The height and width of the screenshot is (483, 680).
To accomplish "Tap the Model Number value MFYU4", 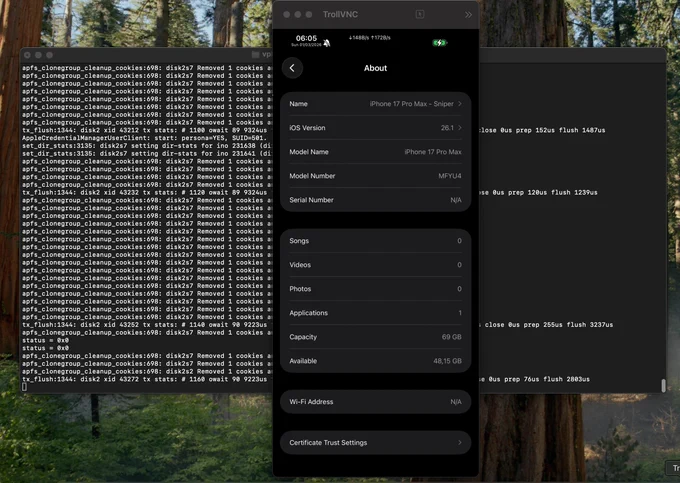I will point(450,176).
